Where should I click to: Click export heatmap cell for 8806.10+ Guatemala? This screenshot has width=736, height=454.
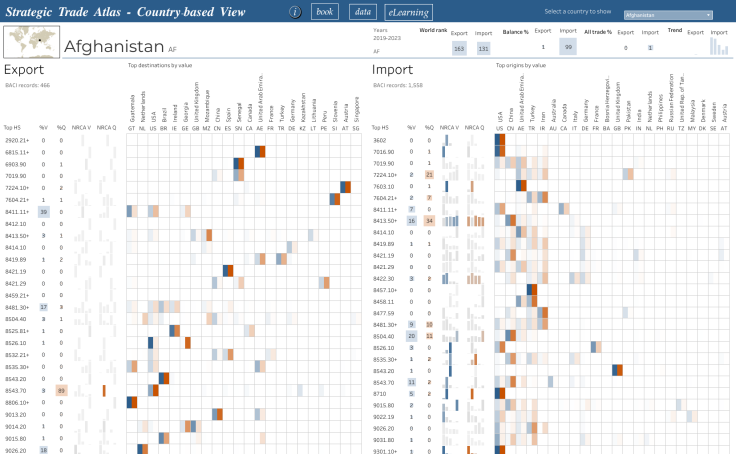click(x=131, y=402)
